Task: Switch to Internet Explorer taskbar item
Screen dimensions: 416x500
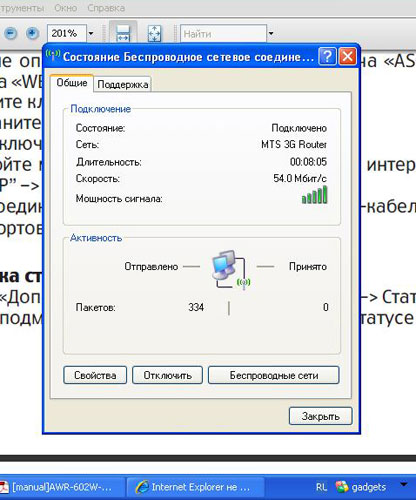Action: point(195,487)
